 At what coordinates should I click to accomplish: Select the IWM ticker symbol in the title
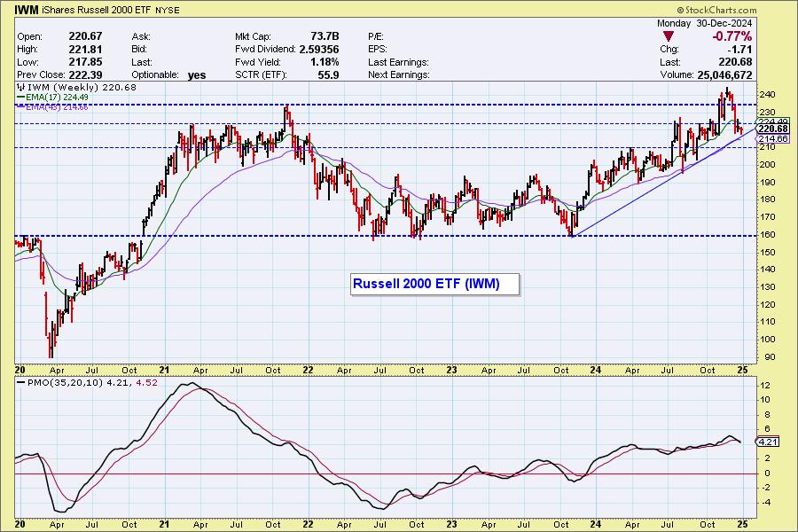(x=26, y=10)
